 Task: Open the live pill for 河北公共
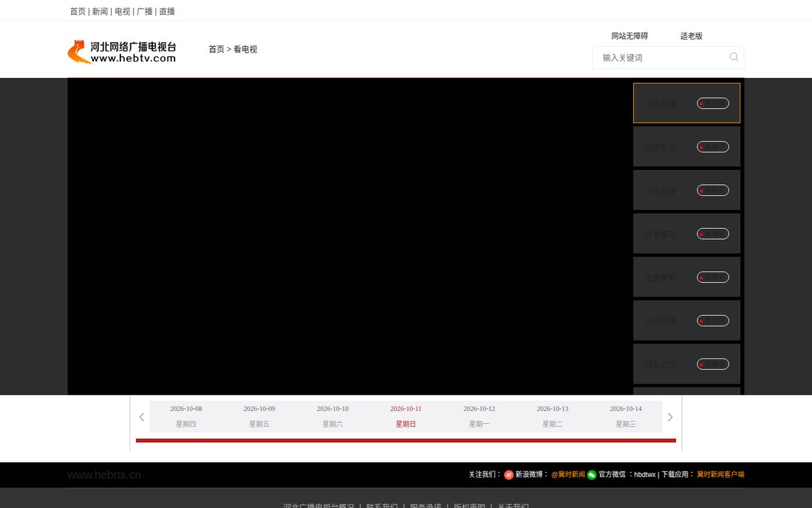pos(713,364)
